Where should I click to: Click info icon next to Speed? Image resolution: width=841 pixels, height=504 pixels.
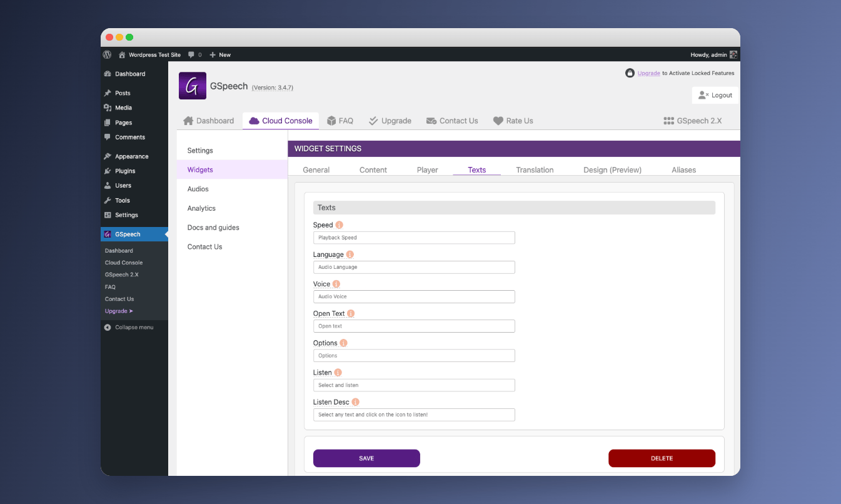340,224
